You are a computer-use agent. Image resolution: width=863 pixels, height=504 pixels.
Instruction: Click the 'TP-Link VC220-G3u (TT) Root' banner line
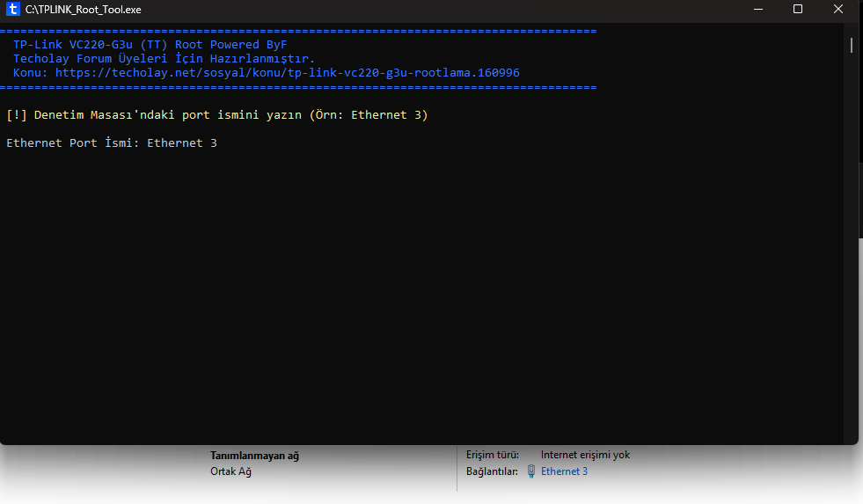pos(150,45)
